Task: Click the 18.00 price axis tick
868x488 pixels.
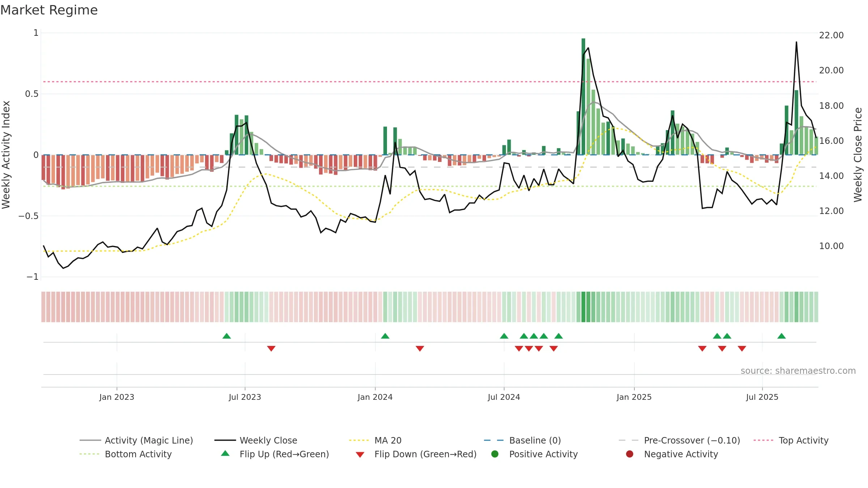Action: point(831,106)
